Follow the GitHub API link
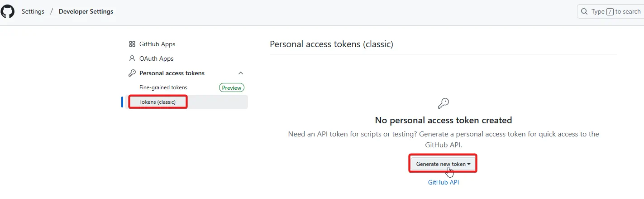 444,182
